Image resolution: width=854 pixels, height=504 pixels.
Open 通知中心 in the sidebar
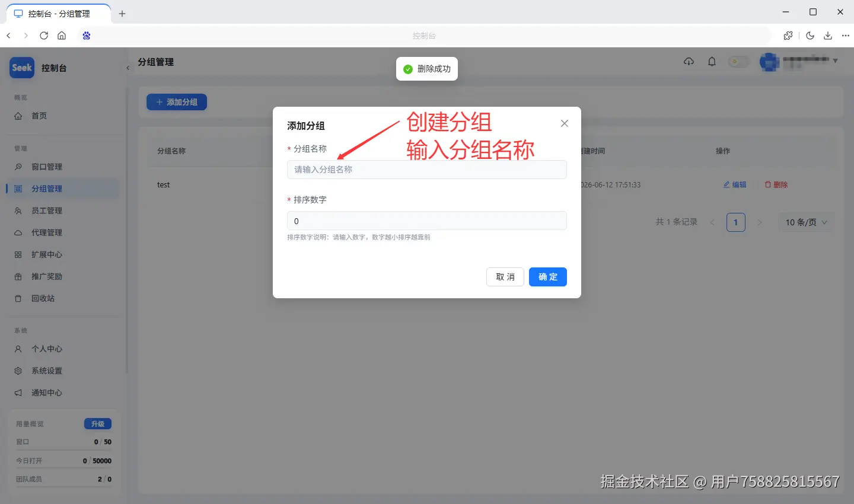click(63, 393)
